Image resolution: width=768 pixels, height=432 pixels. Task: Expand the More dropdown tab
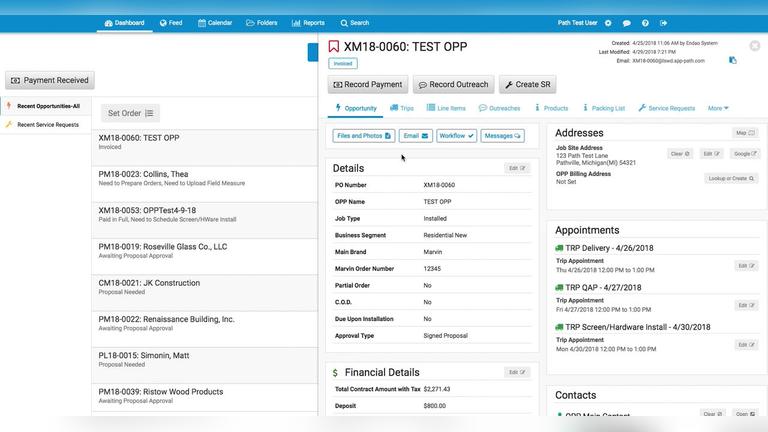coord(718,108)
